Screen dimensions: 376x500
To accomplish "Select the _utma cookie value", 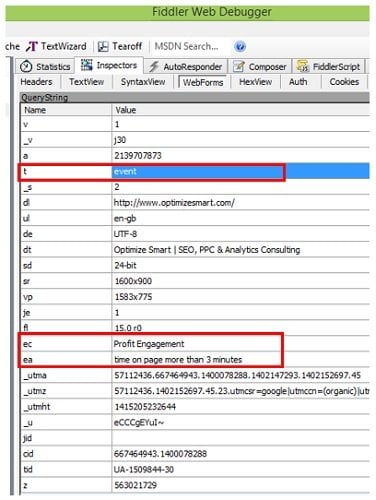I will pyautogui.click(x=238, y=375).
